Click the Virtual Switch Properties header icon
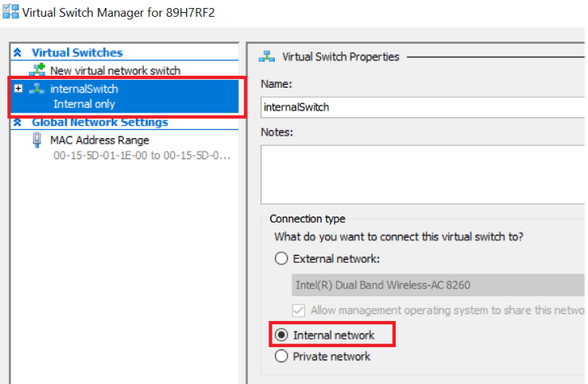The image size is (588, 384). click(267, 57)
